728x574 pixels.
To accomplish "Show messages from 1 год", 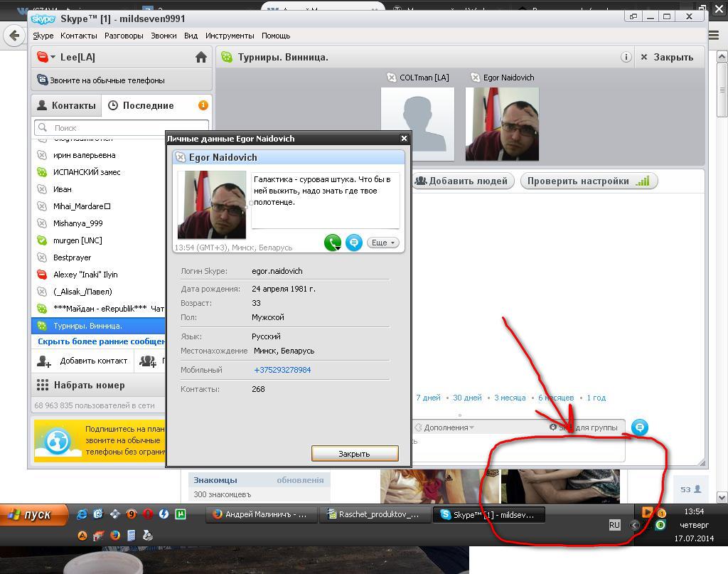I will (x=596, y=398).
